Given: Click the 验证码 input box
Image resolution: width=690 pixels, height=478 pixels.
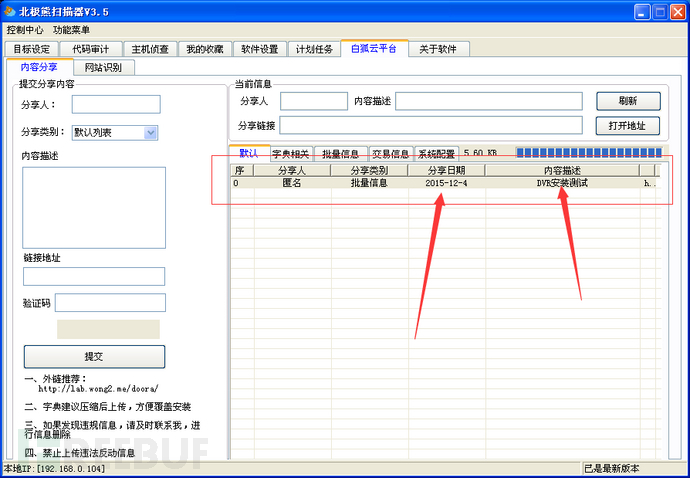Looking at the screenshot, I should (x=110, y=302).
